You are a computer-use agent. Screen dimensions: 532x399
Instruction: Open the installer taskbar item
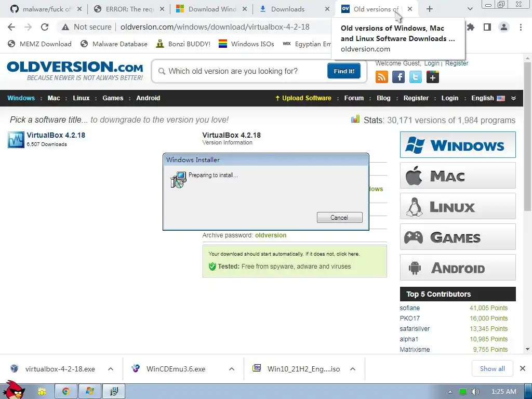coord(114,392)
